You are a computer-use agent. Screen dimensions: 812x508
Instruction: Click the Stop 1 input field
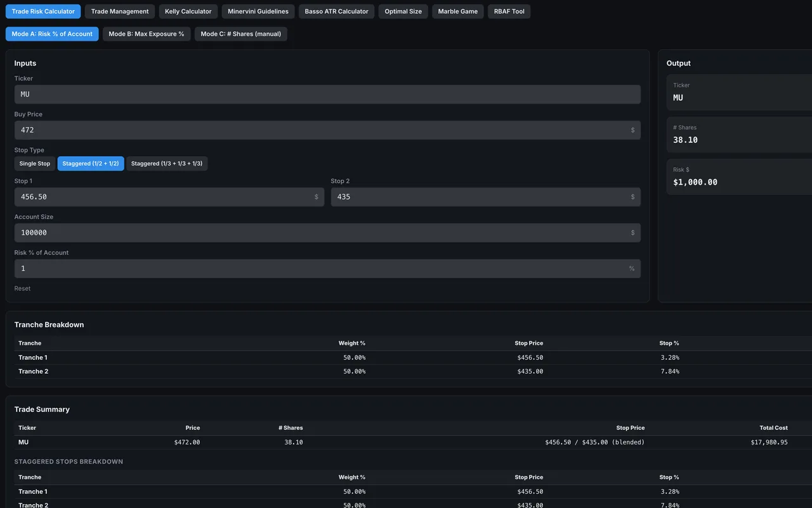click(x=169, y=197)
